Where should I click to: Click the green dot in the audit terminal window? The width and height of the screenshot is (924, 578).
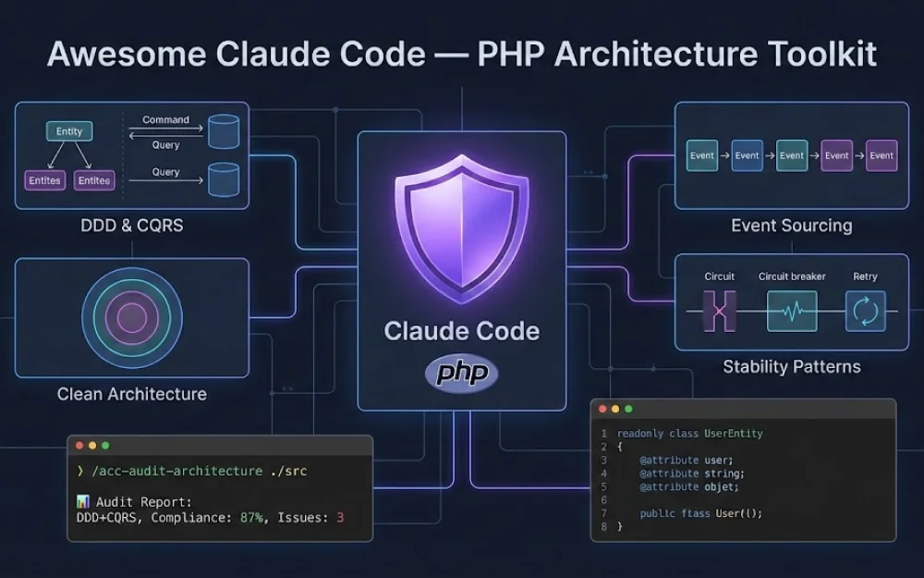coord(105,446)
